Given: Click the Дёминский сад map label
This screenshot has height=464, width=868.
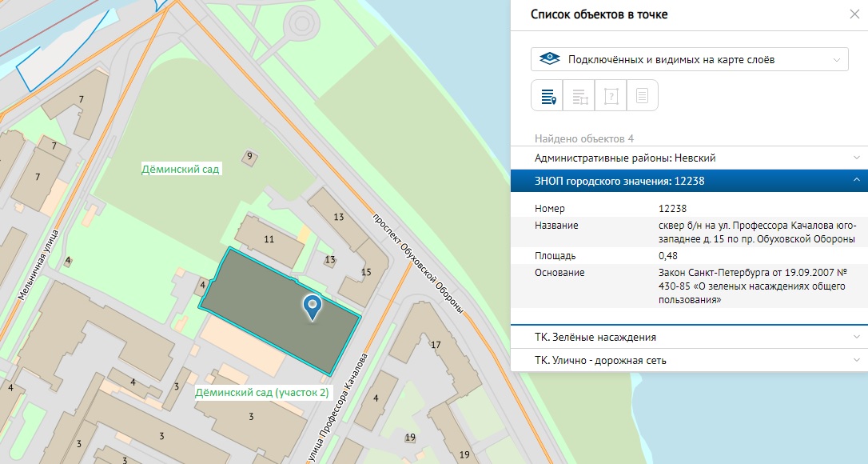Looking at the screenshot, I should pos(180,170).
